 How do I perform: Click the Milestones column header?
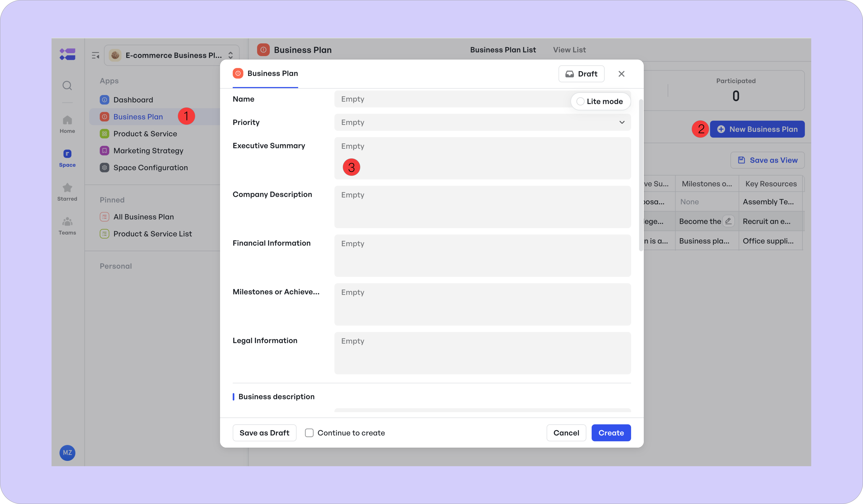[707, 184]
